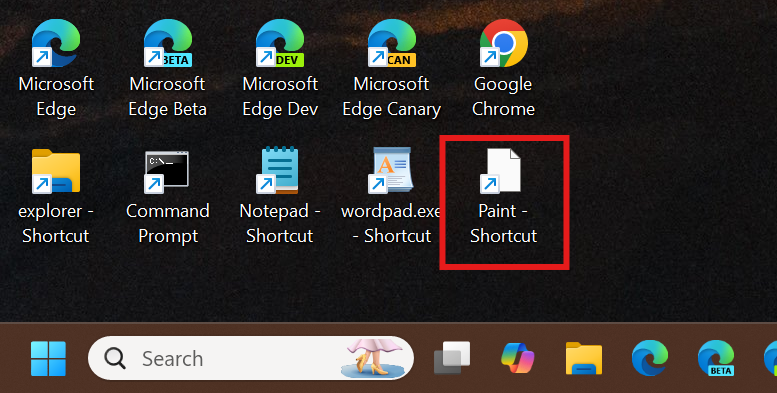Screen dimensions: 777x393
Task: Click the magnifier icon in the Search box
Action: click(x=115, y=358)
